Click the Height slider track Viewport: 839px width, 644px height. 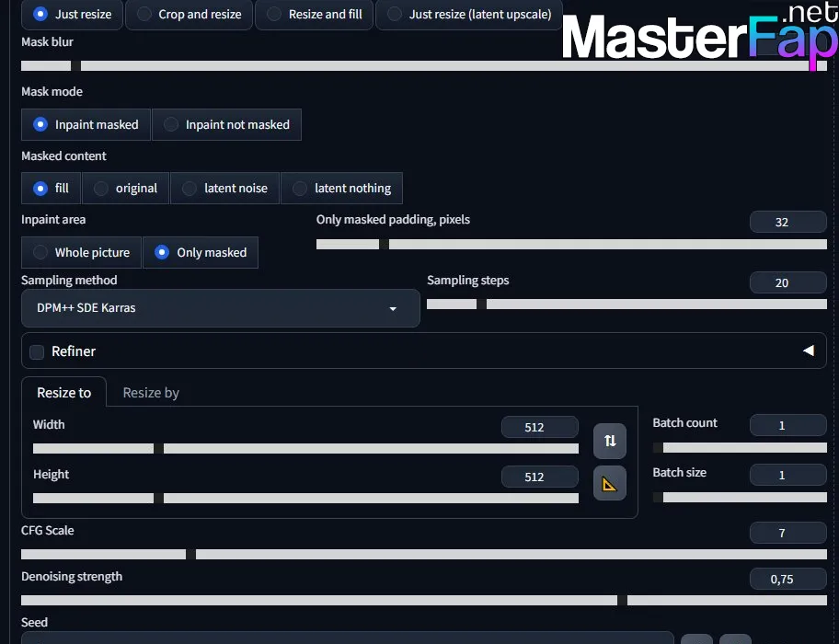(x=305, y=498)
